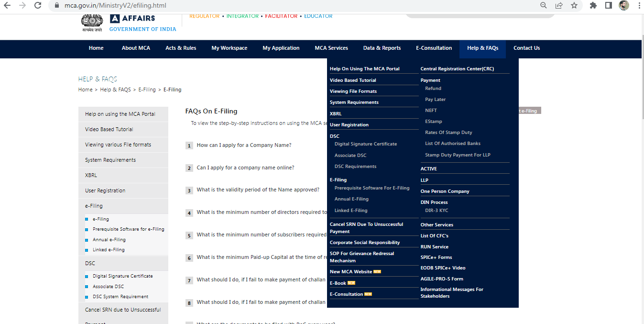Select EStamp under Payment

coord(434,122)
